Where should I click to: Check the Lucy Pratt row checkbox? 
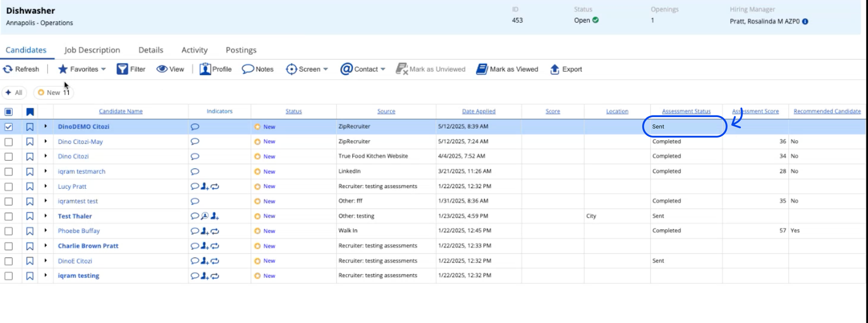pyautogui.click(x=8, y=187)
